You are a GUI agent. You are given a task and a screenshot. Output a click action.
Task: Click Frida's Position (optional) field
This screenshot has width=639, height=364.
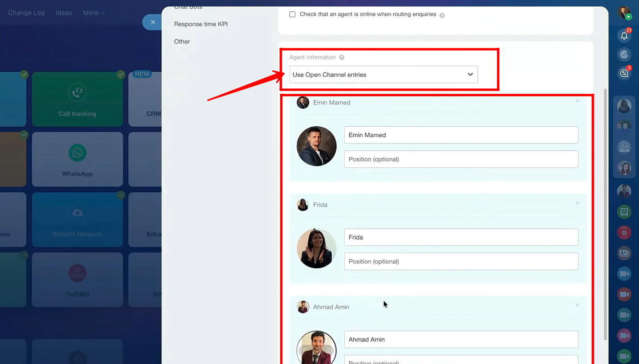coord(460,262)
